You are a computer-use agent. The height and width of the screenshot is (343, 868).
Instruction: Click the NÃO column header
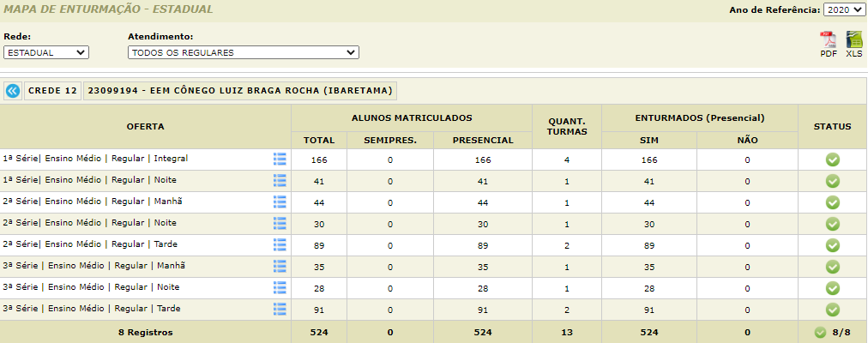click(747, 141)
